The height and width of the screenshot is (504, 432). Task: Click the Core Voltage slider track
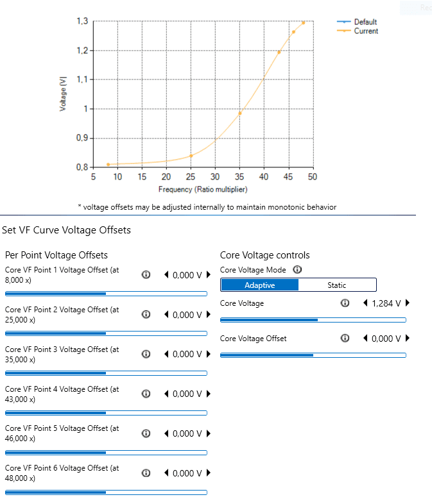coord(313,320)
